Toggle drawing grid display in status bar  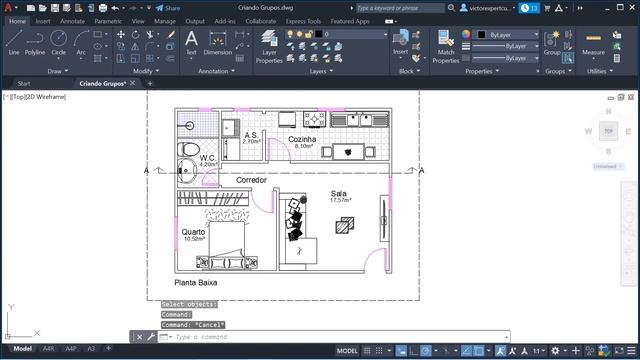(x=367, y=351)
